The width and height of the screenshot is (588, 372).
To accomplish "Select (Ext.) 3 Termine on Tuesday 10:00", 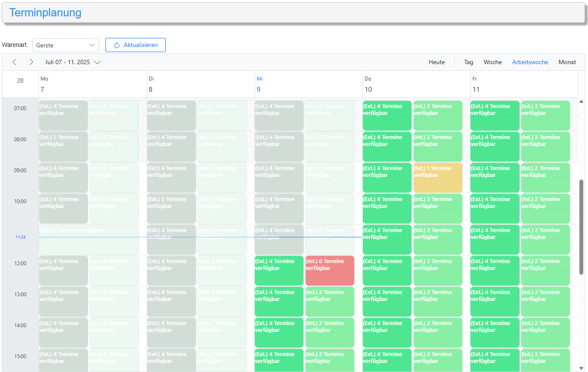I will point(171,208).
